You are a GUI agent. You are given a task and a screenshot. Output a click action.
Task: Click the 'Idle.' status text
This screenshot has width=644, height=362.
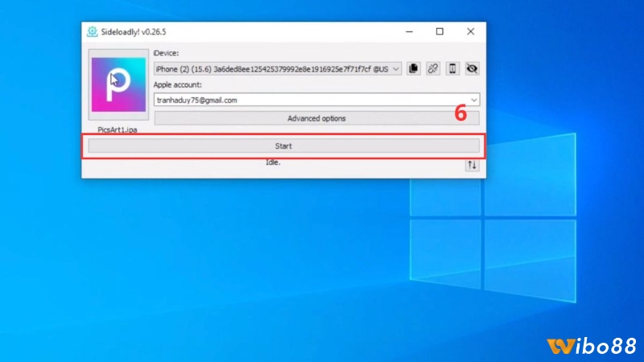[x=273, y=162]
